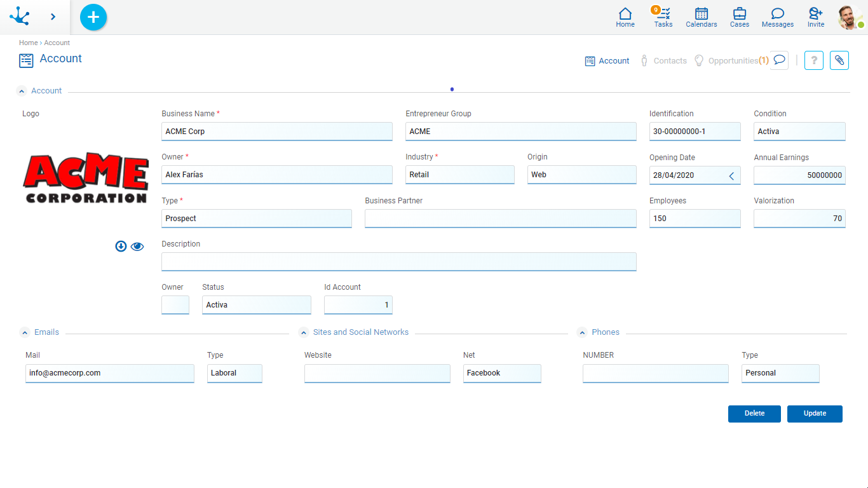Collapse the Phones section
Image resolution: width=868 pixels, height=488 pixels.
pos(581,332)
